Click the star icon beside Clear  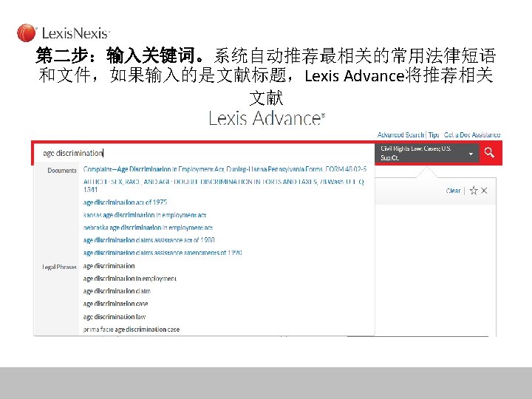pos(474,191)
